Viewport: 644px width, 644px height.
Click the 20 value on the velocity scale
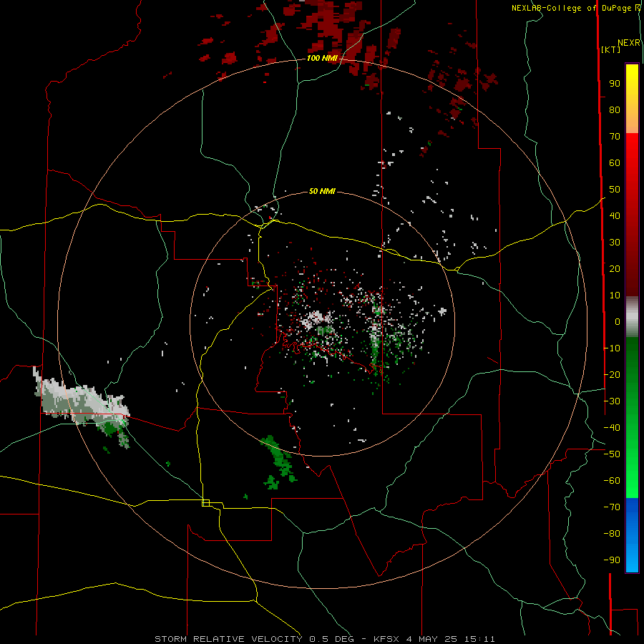click(615, 269)
